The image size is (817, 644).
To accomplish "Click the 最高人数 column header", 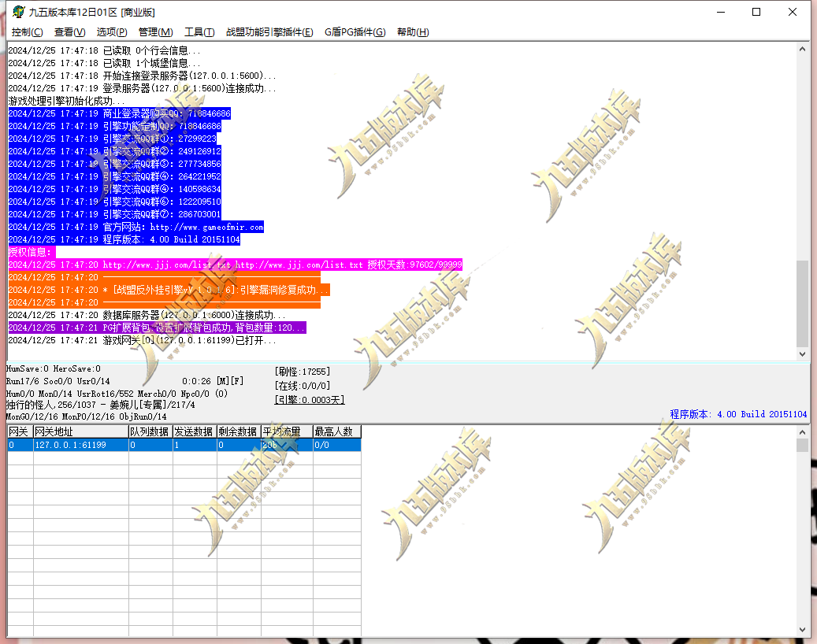I will point(336,431).
